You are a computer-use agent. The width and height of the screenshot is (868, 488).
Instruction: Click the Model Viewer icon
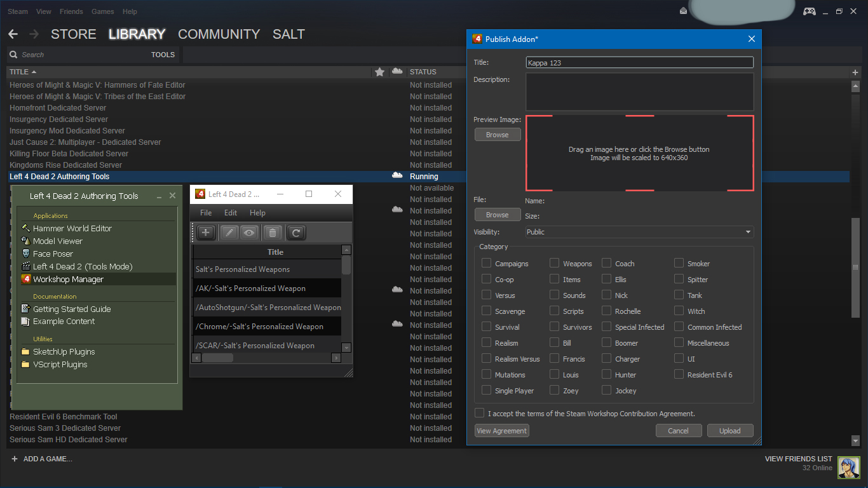click(x=26, y=241)
